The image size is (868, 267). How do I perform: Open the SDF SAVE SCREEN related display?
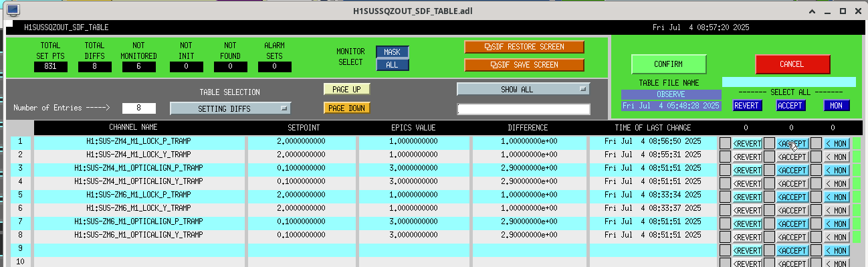[524, 65]
